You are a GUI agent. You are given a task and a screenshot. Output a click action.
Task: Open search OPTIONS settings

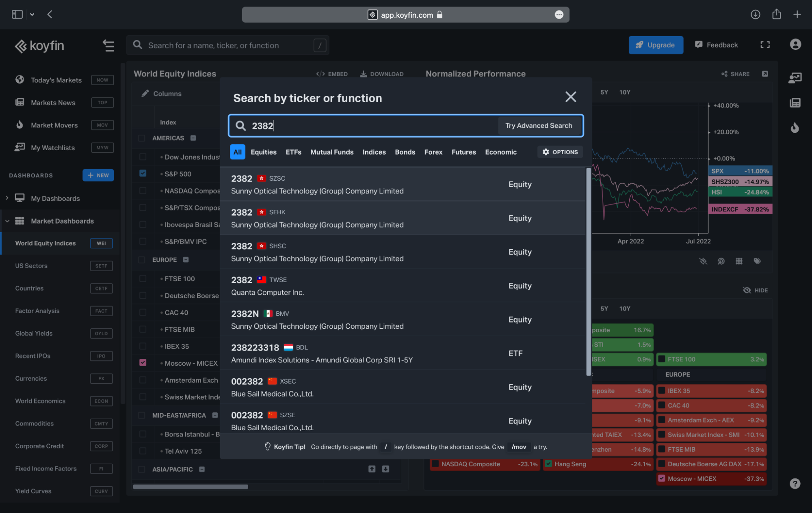(x=560, y=152)
